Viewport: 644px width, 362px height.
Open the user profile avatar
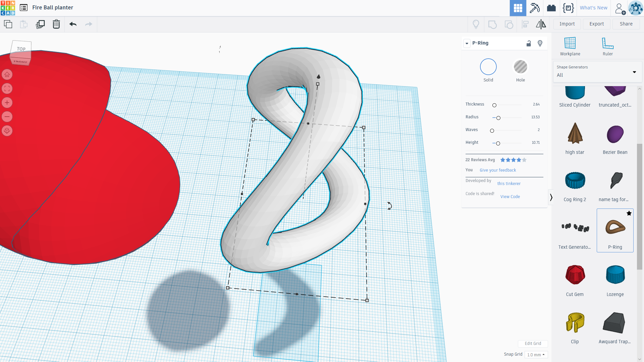[x=636, y=8]
